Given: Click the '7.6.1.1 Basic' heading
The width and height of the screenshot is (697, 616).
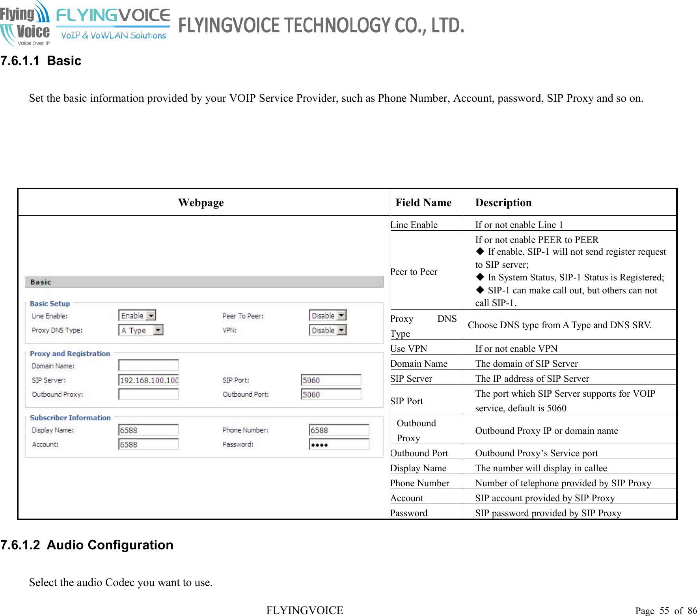Looking at the screenshot, I should pos(41,61).
